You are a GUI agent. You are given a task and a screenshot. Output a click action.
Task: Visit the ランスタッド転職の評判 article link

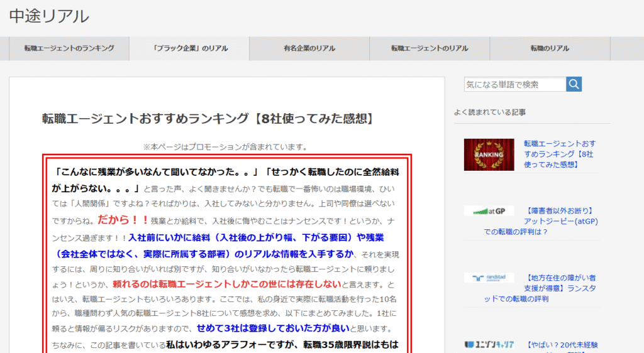[x=541, y=288]
